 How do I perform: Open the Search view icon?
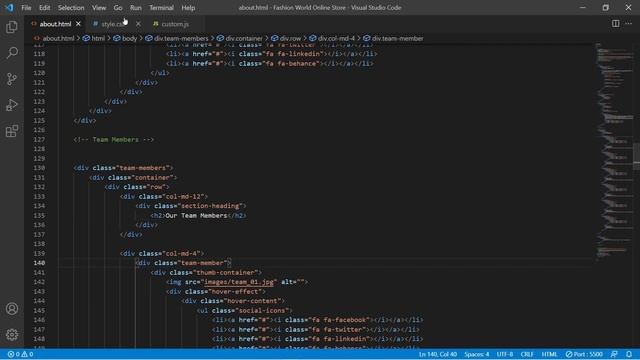[x=12, y=53]
